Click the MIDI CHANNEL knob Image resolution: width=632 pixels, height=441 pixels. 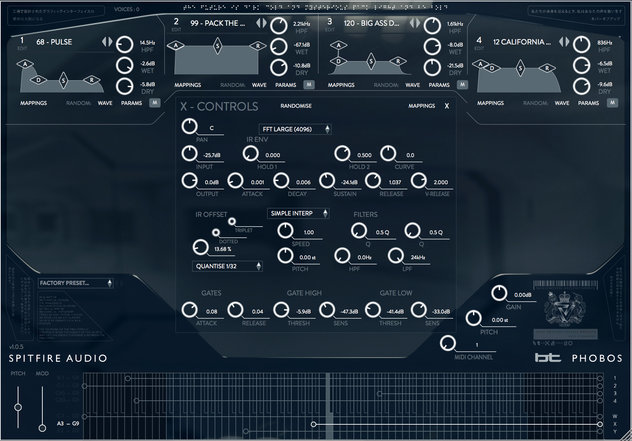(447, 343)
